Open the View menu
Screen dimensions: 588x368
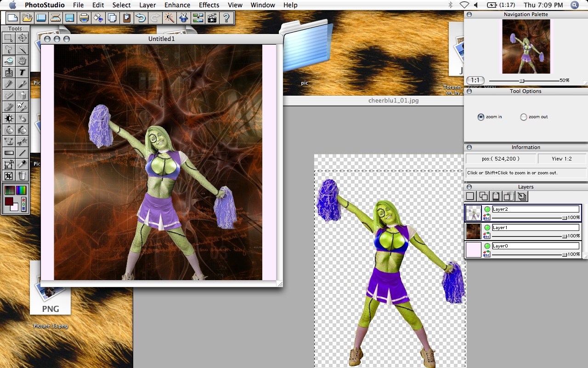tap(235, 5)
